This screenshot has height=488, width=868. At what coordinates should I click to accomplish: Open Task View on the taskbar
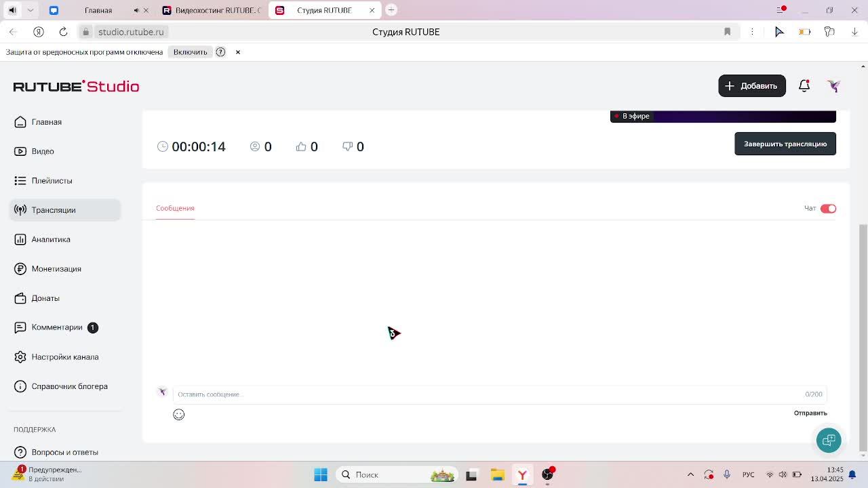(x=471, y=474)
